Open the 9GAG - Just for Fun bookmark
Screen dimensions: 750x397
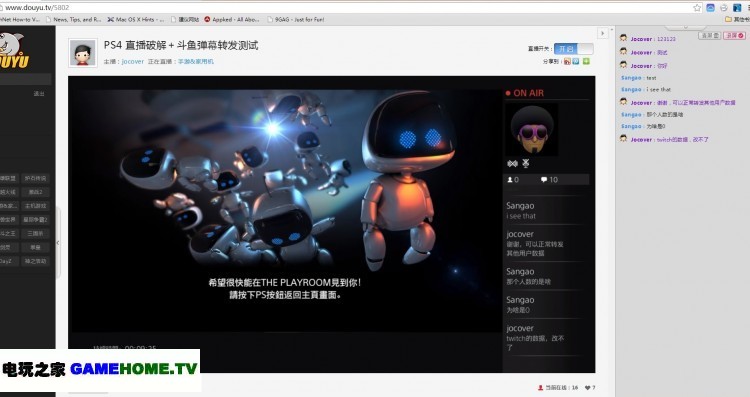(x=296, y=20)
